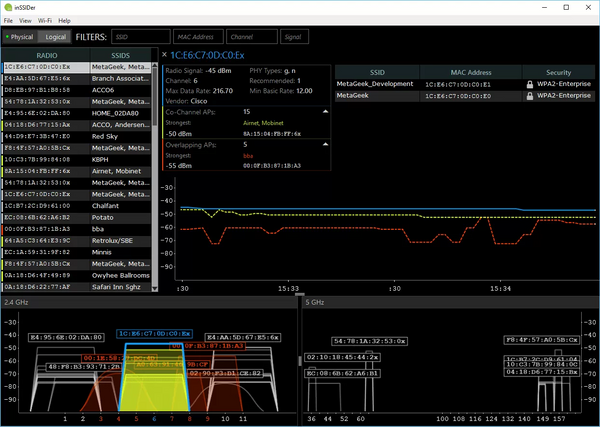Click the E4:95:6E:02:DA:80 label in 2.4 GHz graph
Image resolution: width=600 pixels, height=427 pixels.
(66, 337)
